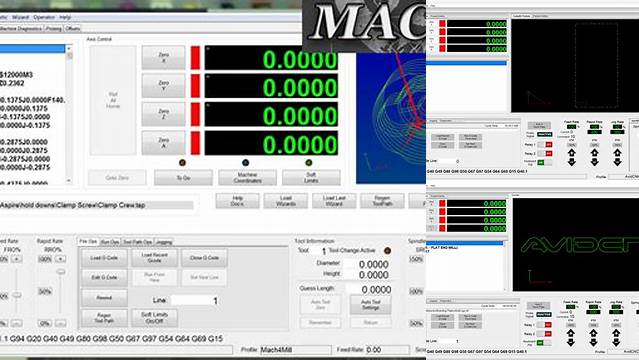Viewport: 639px width, 360px height.
Task: Click the plus button under RRO%
Action: click(x=60, y=259)
